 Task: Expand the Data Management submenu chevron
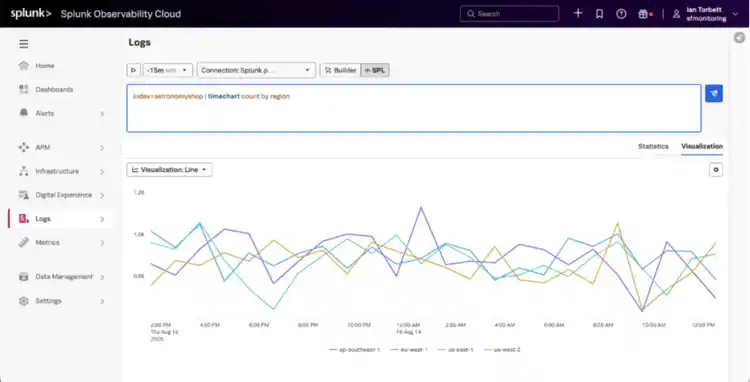pos(102,277)
